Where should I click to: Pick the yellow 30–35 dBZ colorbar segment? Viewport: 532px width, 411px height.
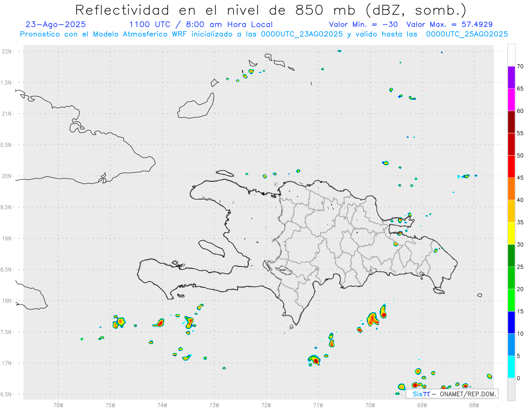511,233
